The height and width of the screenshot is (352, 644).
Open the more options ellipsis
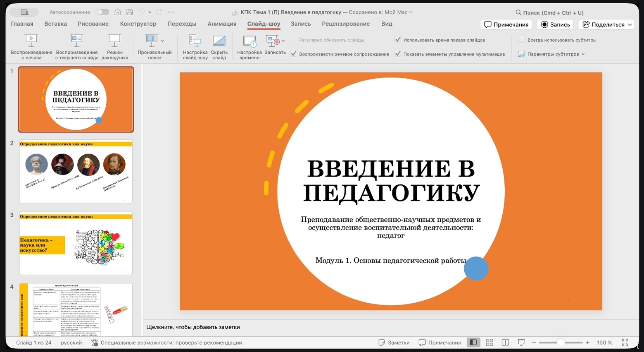click(x=171, y=12)
